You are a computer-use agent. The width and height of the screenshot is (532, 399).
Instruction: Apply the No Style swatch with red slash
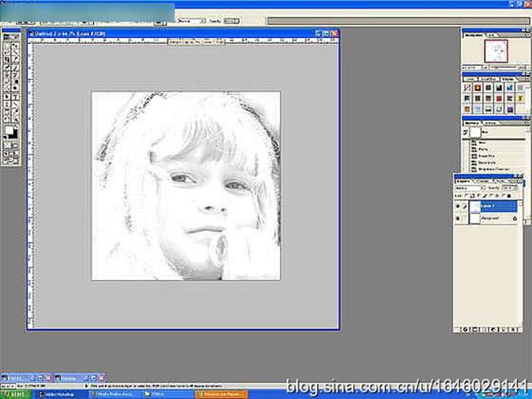(467, 87)
